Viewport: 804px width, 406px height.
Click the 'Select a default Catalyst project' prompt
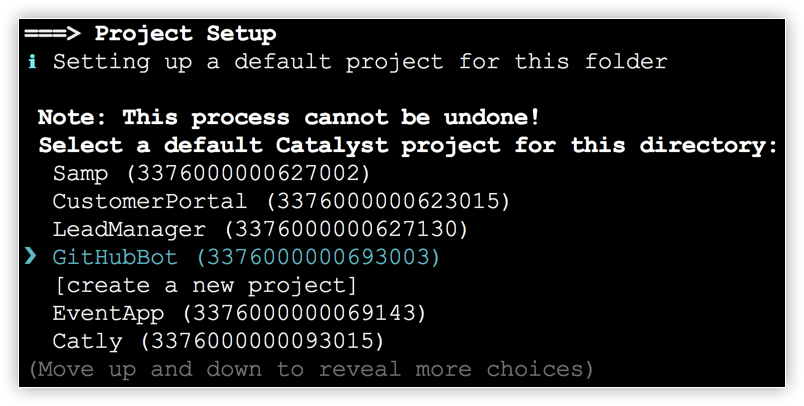click(x=408, y=145)
